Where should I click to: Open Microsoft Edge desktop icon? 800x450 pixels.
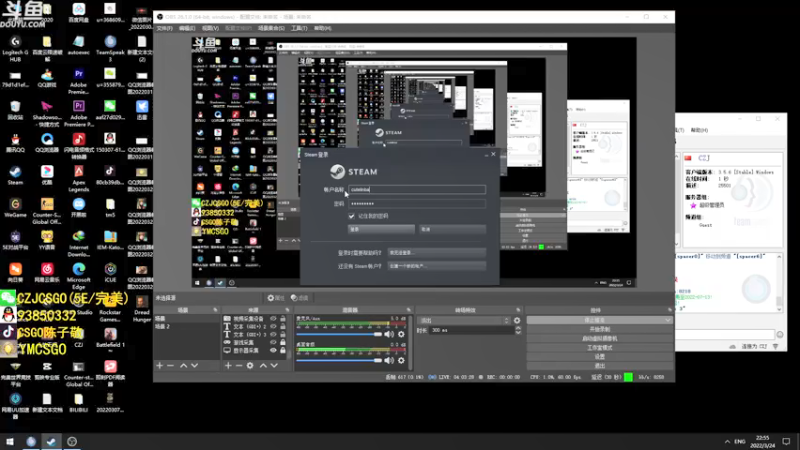coord(79,276)
